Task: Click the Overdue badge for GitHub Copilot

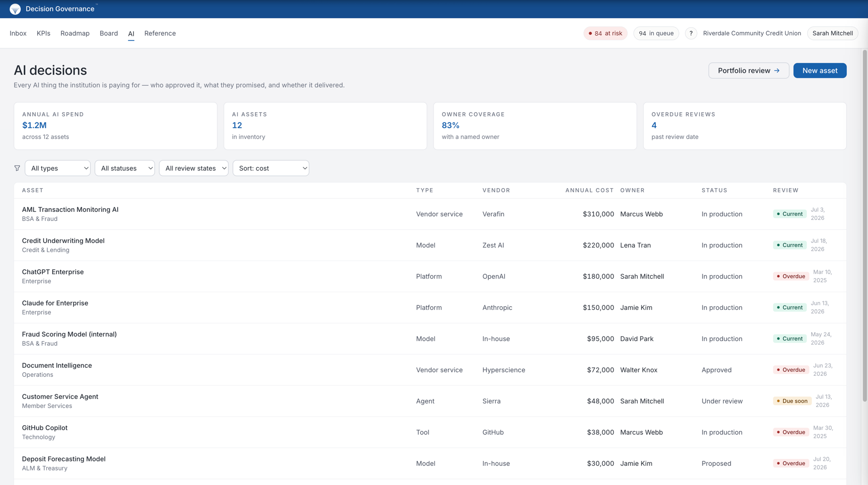Action: (791, 432)
